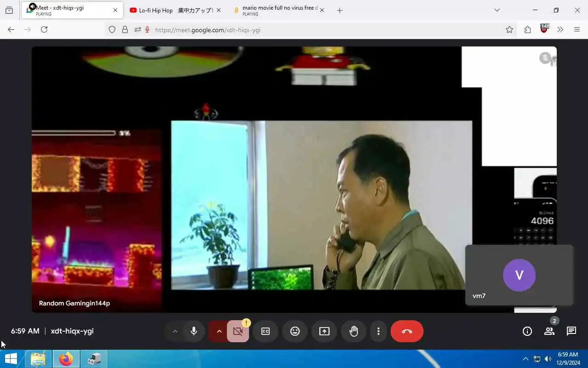
Task: Close the mario movie tab
Action: click(x=322, y=10)
